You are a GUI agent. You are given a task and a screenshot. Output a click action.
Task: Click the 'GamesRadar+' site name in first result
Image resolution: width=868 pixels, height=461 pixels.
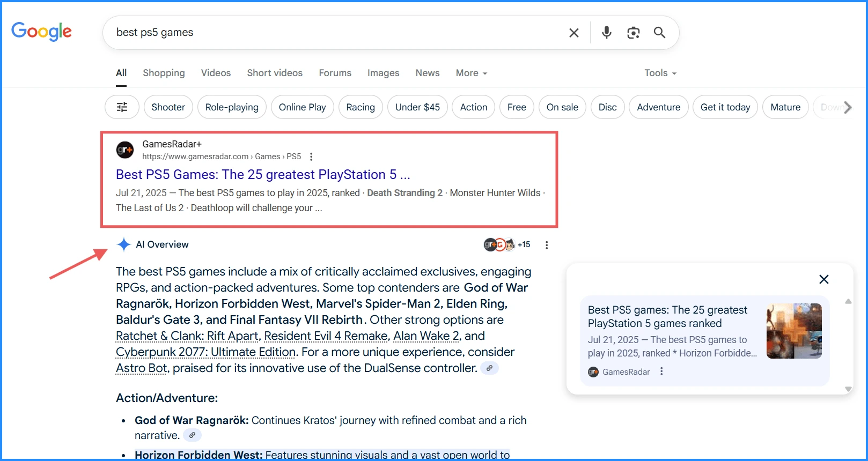(172, 144)
